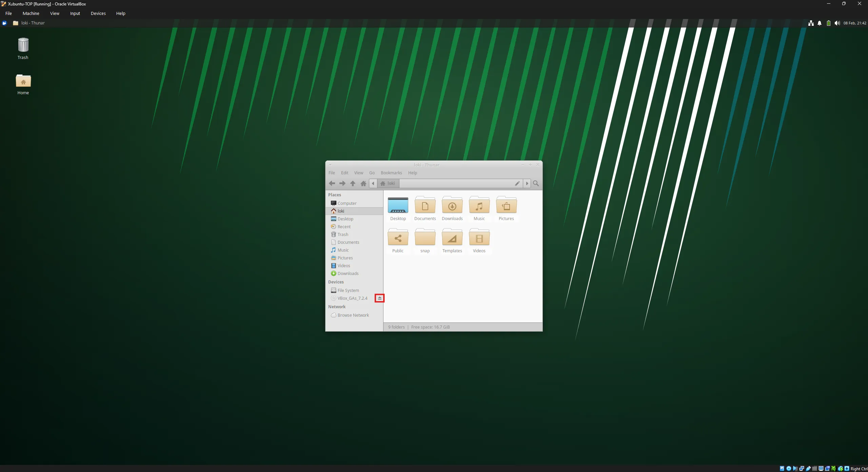Open the Bookmarks menu in Thunar
This screenshot has height=472, width=868.
[x=391, y=173]
